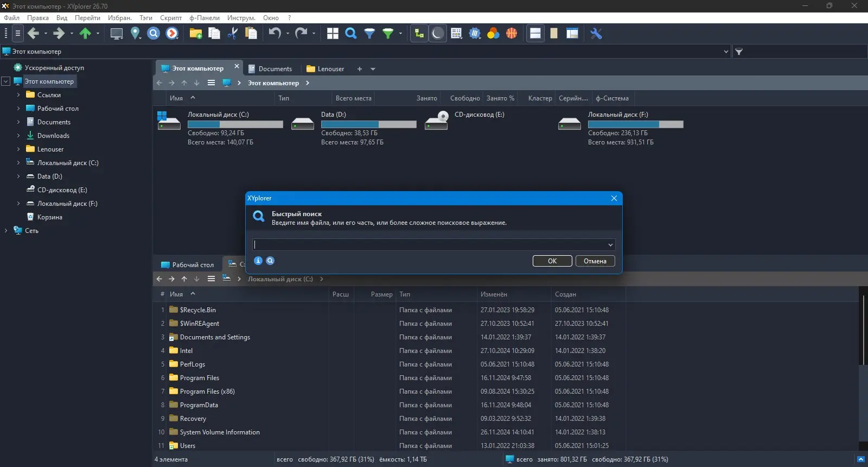
Task: Click the Этот компьютер breadcrumb in the upper pane
Action: [273, 83]
